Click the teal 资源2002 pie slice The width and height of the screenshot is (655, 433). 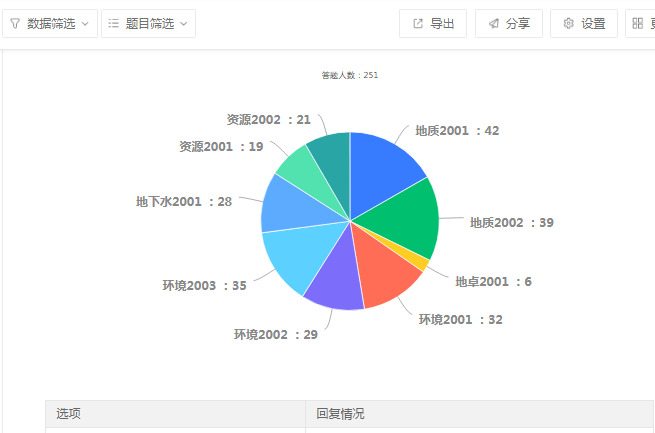pos(331,151)
